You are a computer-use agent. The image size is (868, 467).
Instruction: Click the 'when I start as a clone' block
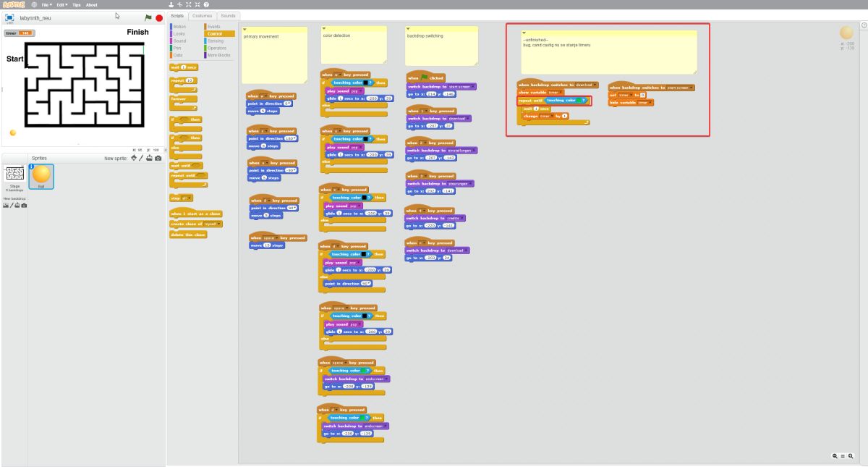pyautogui.click(x=196, y=214)
